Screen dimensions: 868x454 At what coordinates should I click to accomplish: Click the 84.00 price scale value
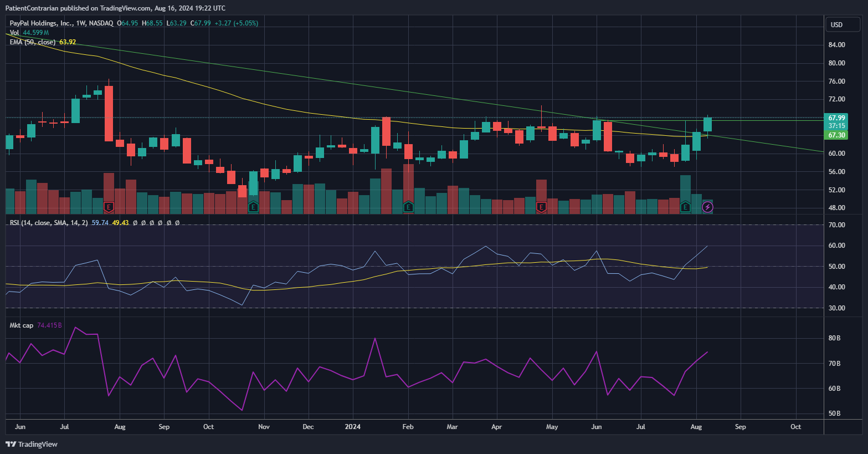836,45
